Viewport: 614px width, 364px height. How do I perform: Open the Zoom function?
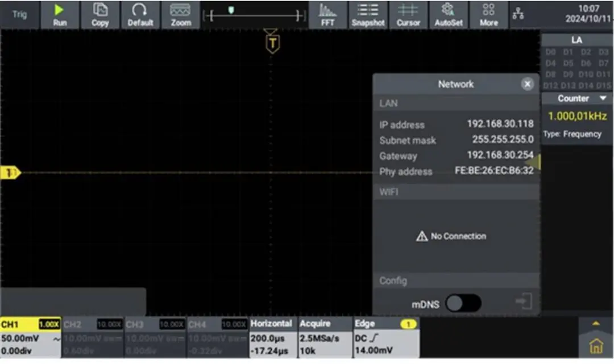pyautogui.click(x=181, y=15)
